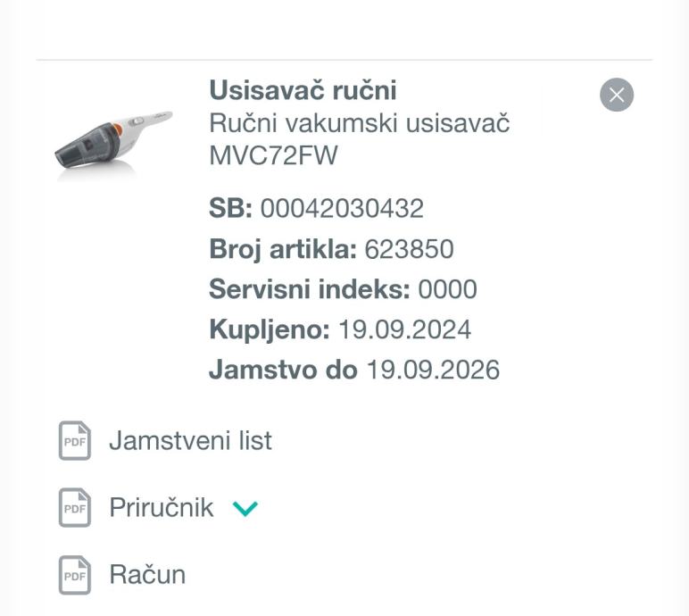This screenshot has height=616, width=689.
Task: Click the "Usisavač ručni" product title
Action: (x=303, y=90)
